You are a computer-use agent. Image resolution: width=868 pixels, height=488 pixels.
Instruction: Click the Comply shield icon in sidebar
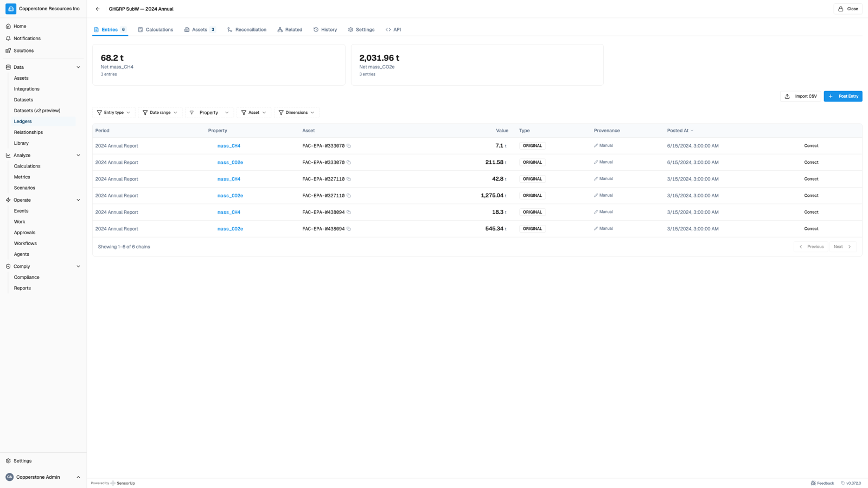pos(8,266)
